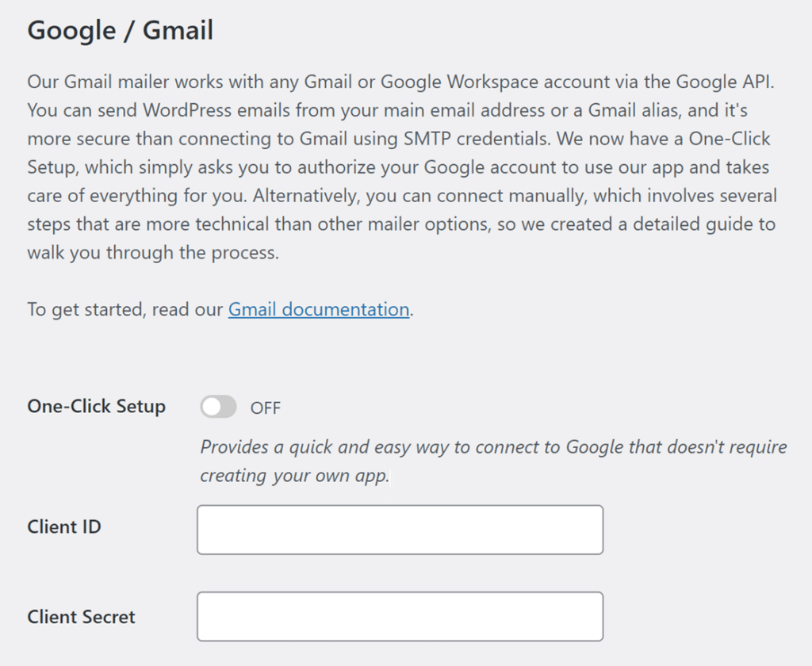Click the Google / Gmail section heading

point(121,30)
